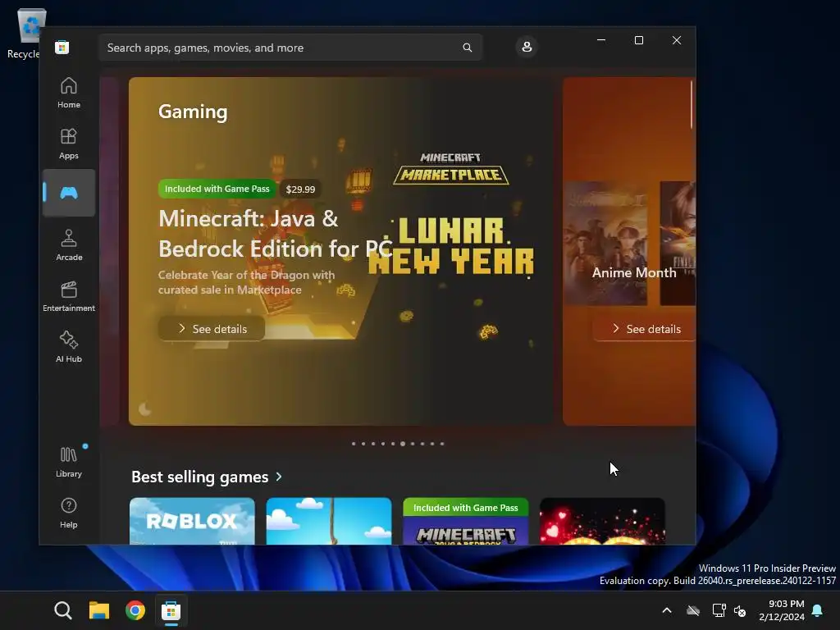Click the vertical scrollbar of the Store window

[692, 104]
